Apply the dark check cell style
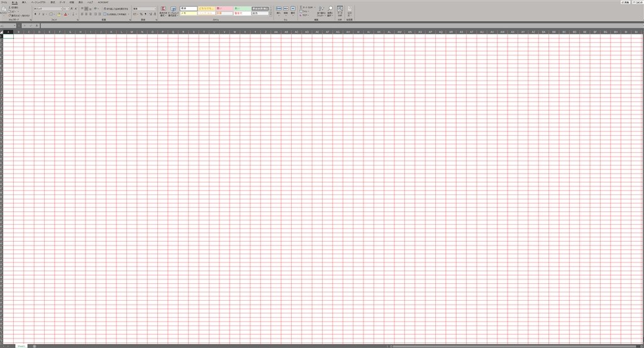Screen dimensions: 644x348 pyautogui.click(x=260, y=9)
